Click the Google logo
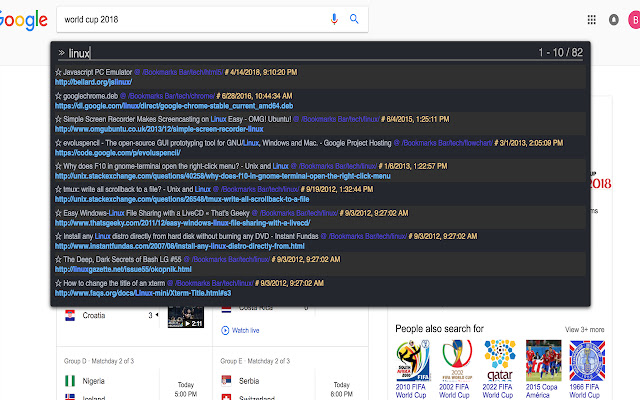 [x=22, y=20]
